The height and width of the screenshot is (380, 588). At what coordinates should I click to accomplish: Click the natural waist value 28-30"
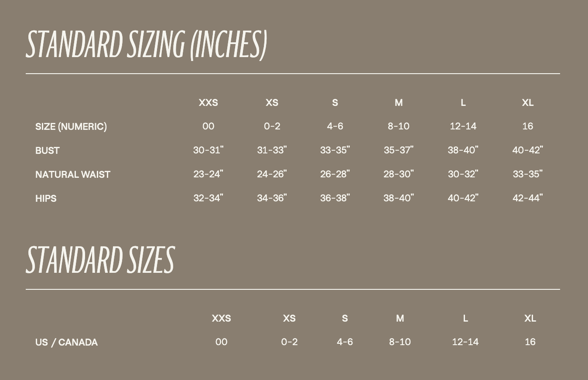point(398,174)
